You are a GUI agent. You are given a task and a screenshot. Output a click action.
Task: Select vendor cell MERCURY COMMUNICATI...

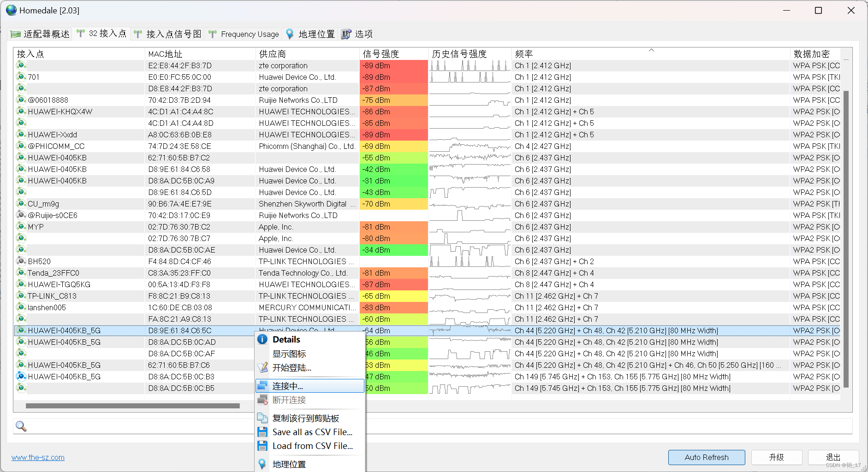307,307
